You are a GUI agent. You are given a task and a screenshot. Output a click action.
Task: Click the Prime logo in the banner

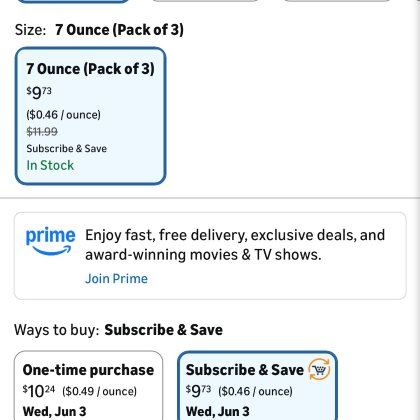click(x=50, y=241)
